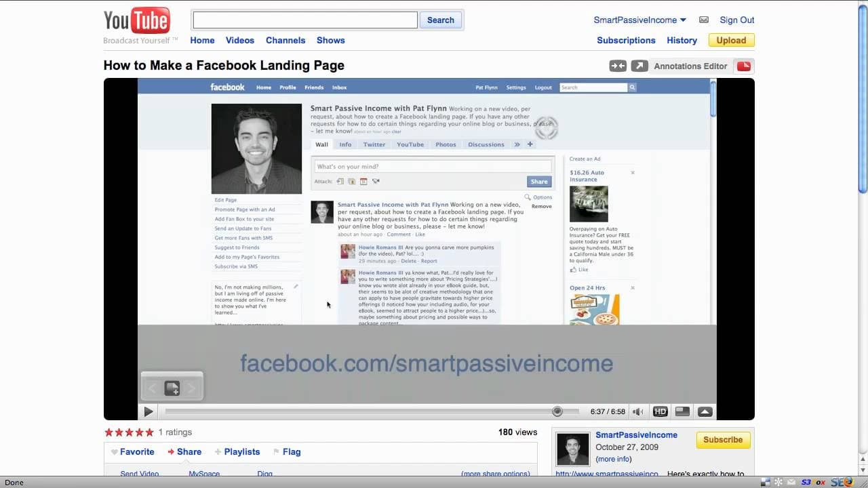Click the Search button

pyautogui.click(x=441, y=20)
